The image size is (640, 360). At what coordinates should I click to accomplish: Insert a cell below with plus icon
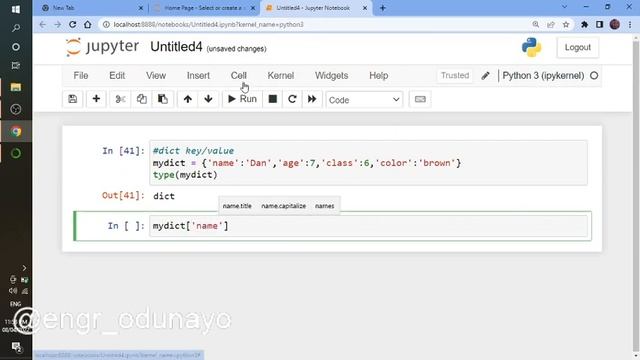click(96, 99)
